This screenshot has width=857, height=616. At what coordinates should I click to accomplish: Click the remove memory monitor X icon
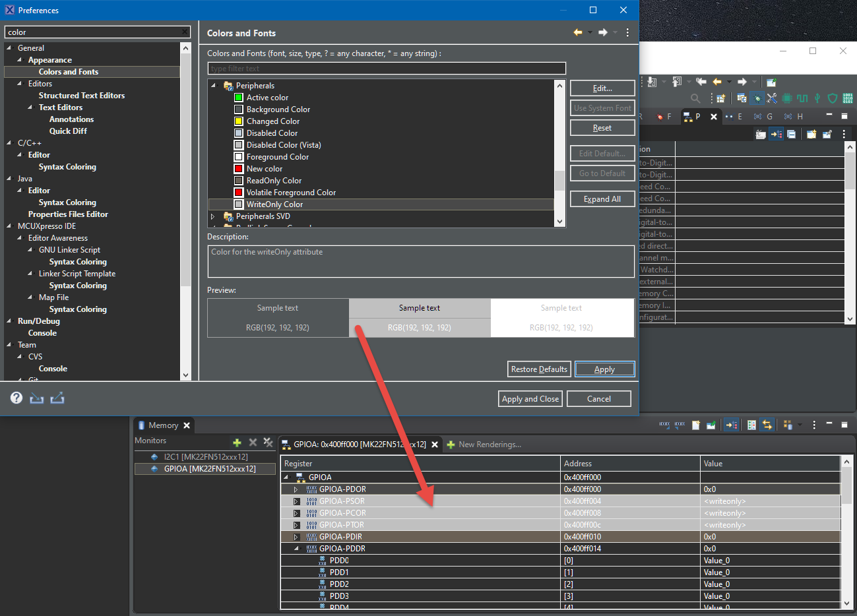click(253, 443)
